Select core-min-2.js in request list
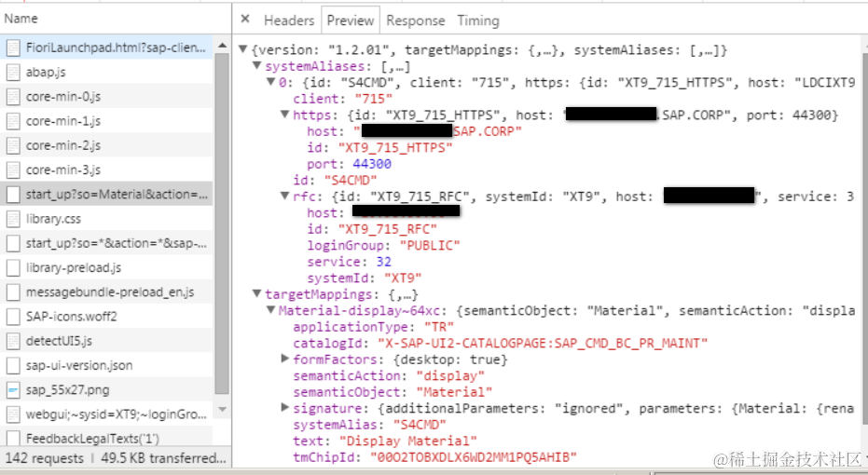This screenshot has width=868, height=475. tap(106, 145)
